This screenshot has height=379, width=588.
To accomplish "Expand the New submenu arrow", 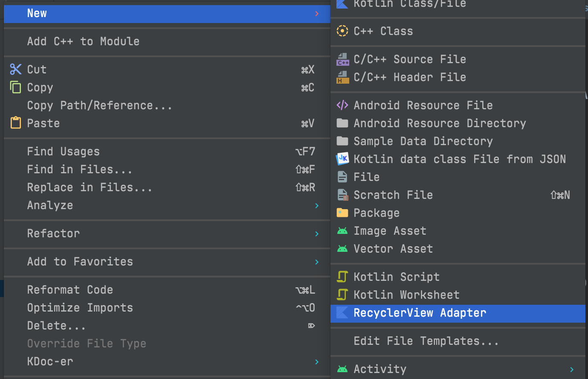I will tap(317, 14).
